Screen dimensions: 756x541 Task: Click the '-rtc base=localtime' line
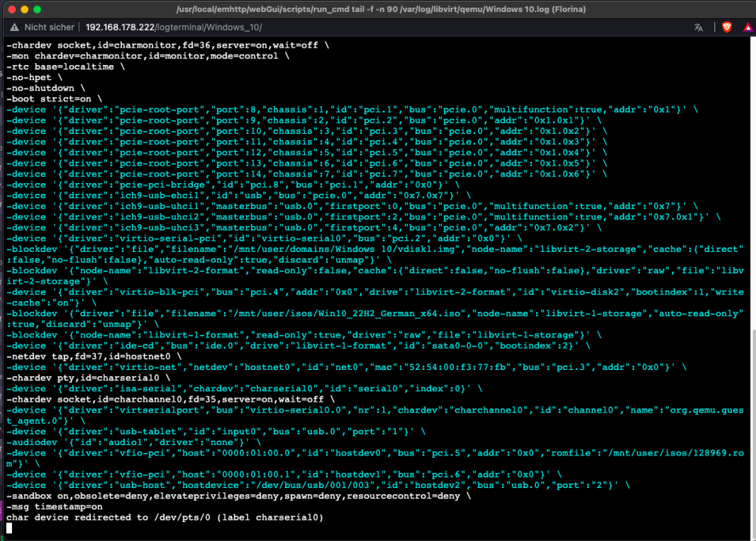[x=66, y=67]
